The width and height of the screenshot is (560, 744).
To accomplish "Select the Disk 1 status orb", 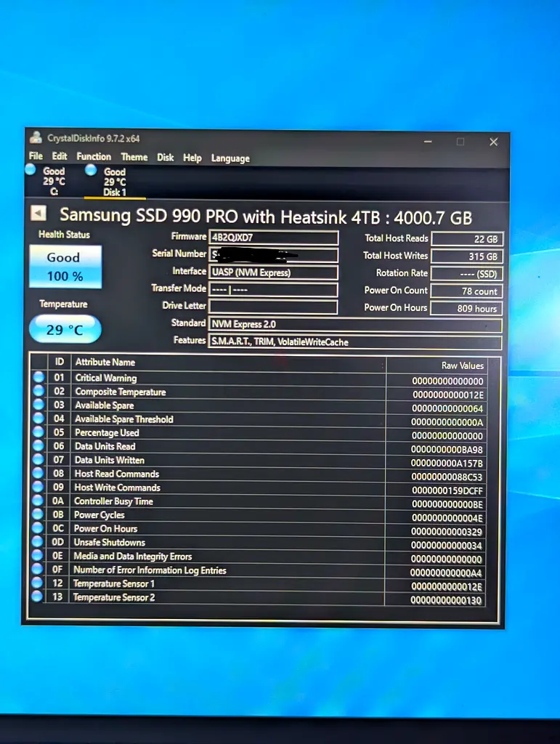I will pyautogui.click(x=91, y=170).
